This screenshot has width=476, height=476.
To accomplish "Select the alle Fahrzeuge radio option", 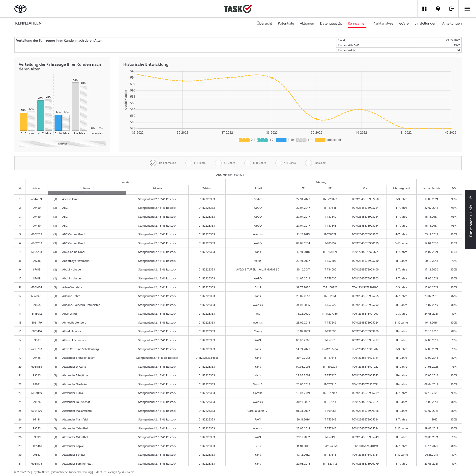I will pos(153,163).
